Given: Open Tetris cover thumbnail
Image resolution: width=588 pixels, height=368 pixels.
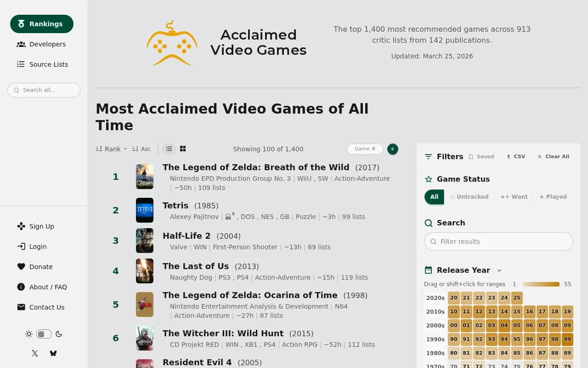Looking at the screenshot, I should pos(145,210).
